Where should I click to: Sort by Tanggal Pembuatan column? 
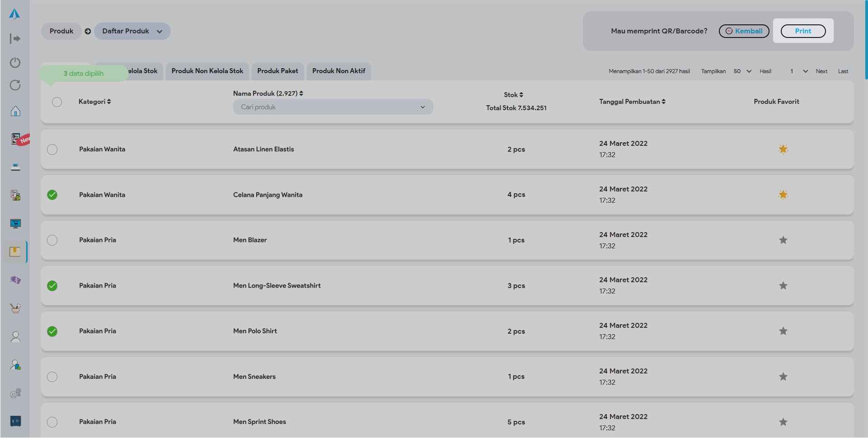632,102
